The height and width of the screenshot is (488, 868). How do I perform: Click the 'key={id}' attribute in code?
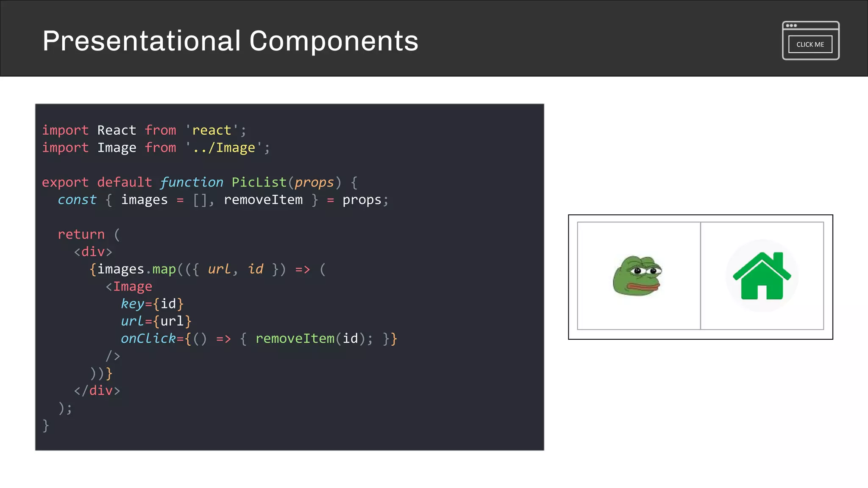[152, 304]
